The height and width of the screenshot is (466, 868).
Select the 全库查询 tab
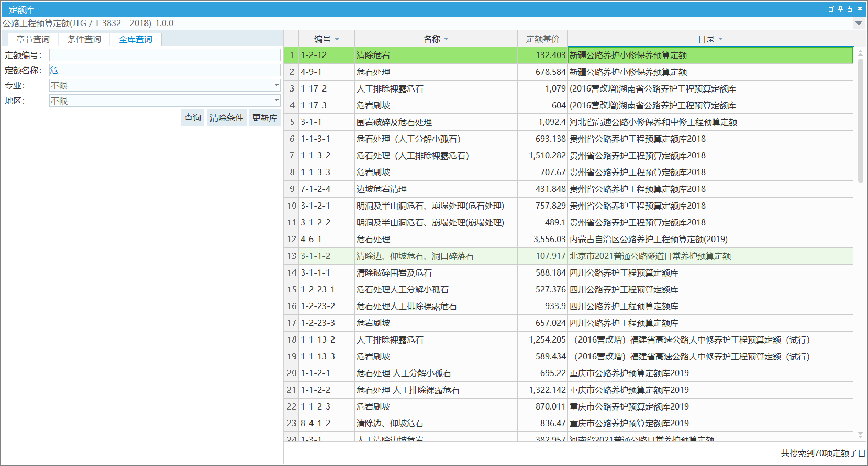136,39
